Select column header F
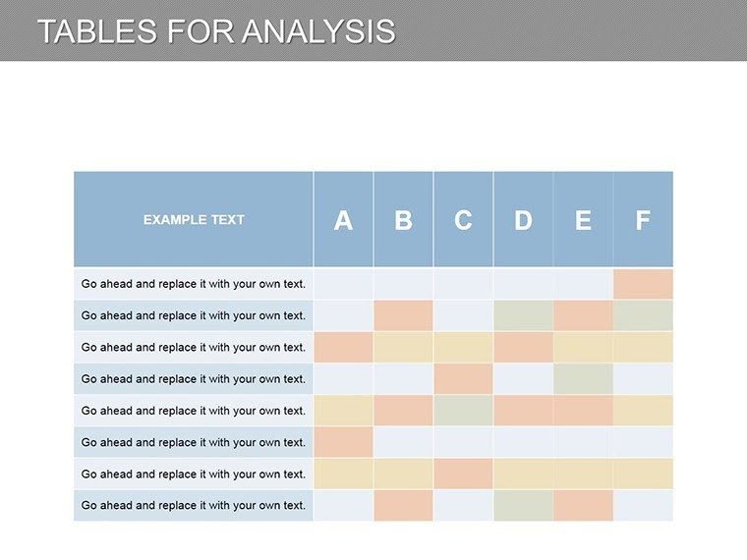 coord(643,219)
